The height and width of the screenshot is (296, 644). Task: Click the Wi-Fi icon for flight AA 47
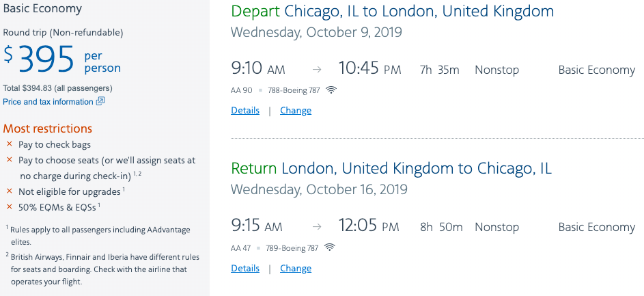331,247
